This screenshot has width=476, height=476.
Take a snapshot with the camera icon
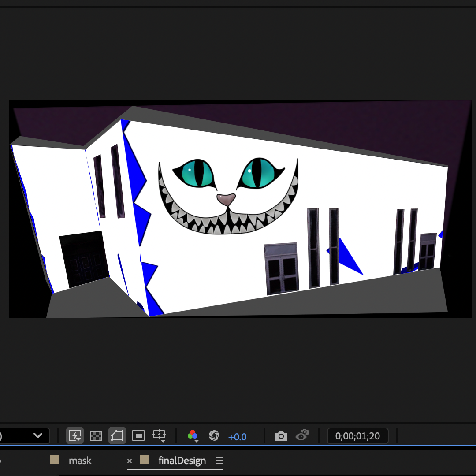281,436
